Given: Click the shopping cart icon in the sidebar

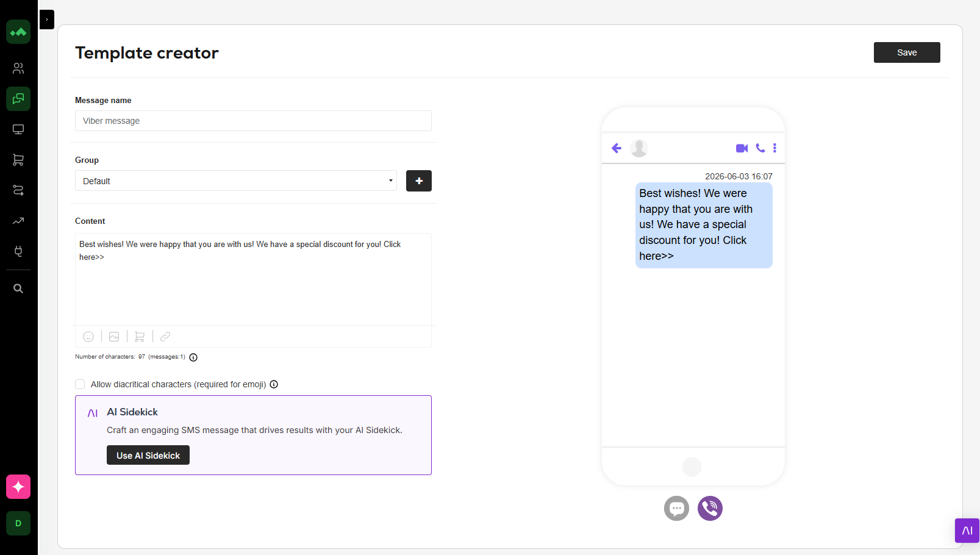Looking at the screenshot, I should pyautogui.click(x=18, y=160).
